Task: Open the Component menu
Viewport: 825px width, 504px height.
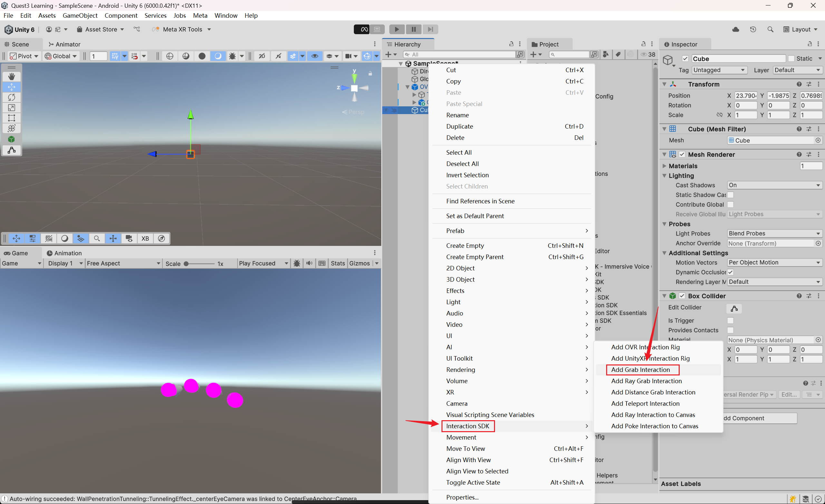Action: (x=121, y=16)
